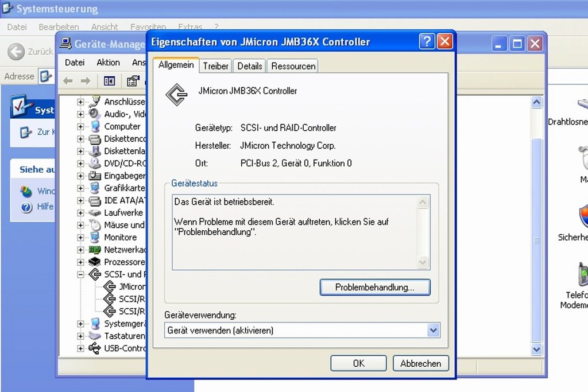This screenshot has width=588, height=392.
Task: Open Aktion menu in Geräte-Manager
Action: (108, 62)
